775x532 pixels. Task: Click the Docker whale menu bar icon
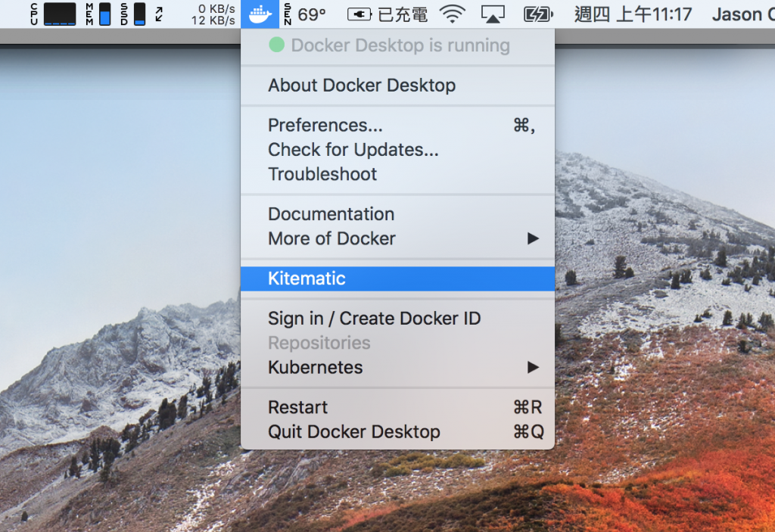[x=260, y=14]
